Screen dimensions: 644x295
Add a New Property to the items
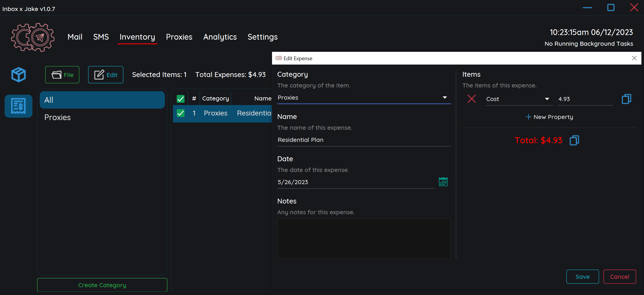coord(549,117)
